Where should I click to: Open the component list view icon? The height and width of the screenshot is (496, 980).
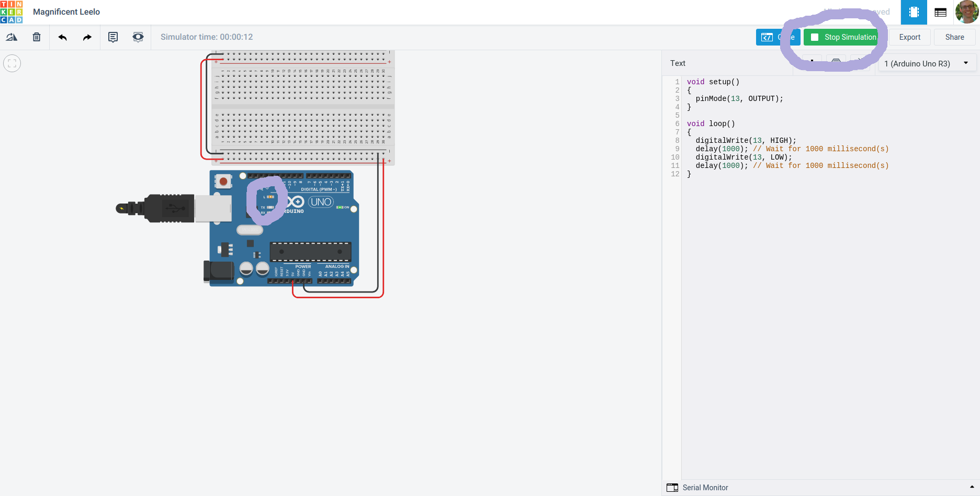(940, 12)
